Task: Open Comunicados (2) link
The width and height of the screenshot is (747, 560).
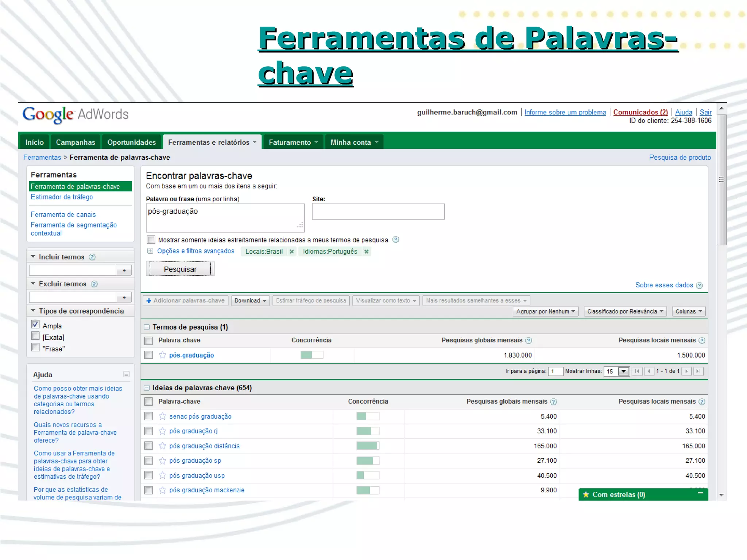Action: click(x=640, y=112)
